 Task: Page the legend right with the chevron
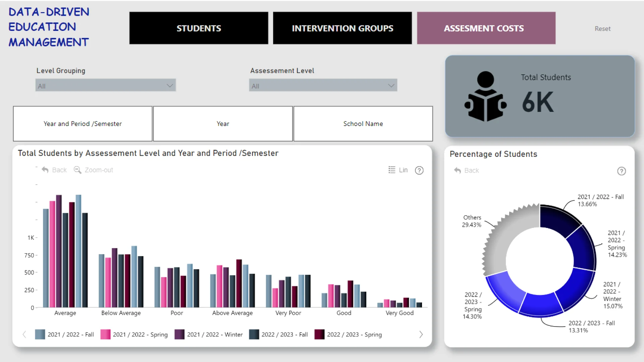421,334
